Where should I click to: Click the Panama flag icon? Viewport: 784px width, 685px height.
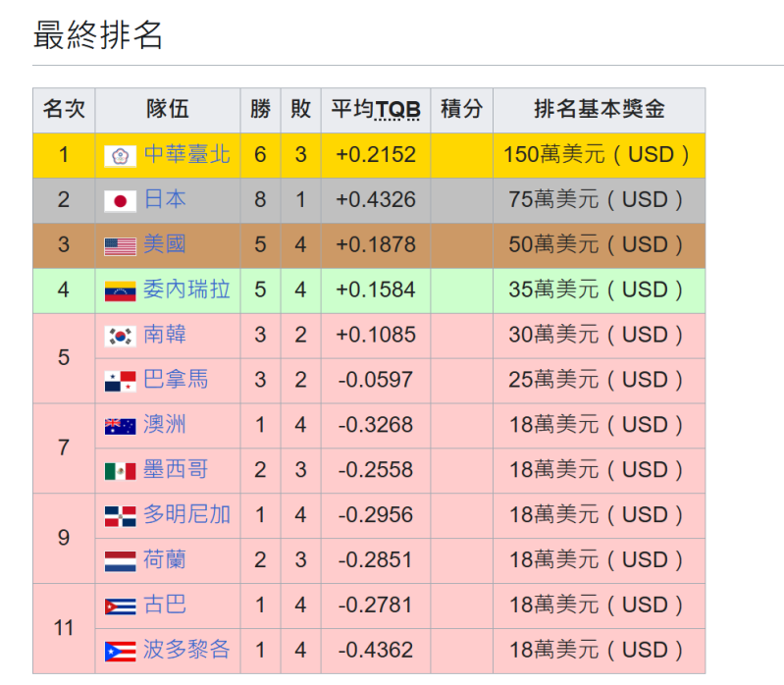click(120, 381)
